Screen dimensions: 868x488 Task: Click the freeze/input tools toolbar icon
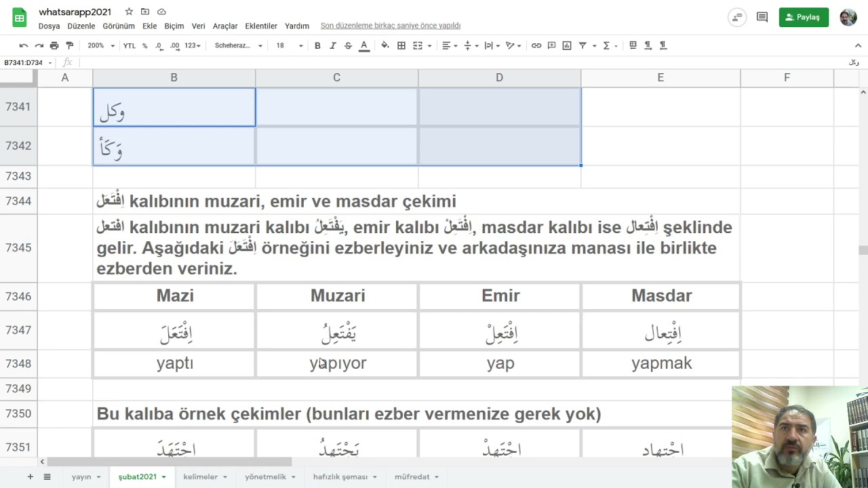[x=633, y=45]
